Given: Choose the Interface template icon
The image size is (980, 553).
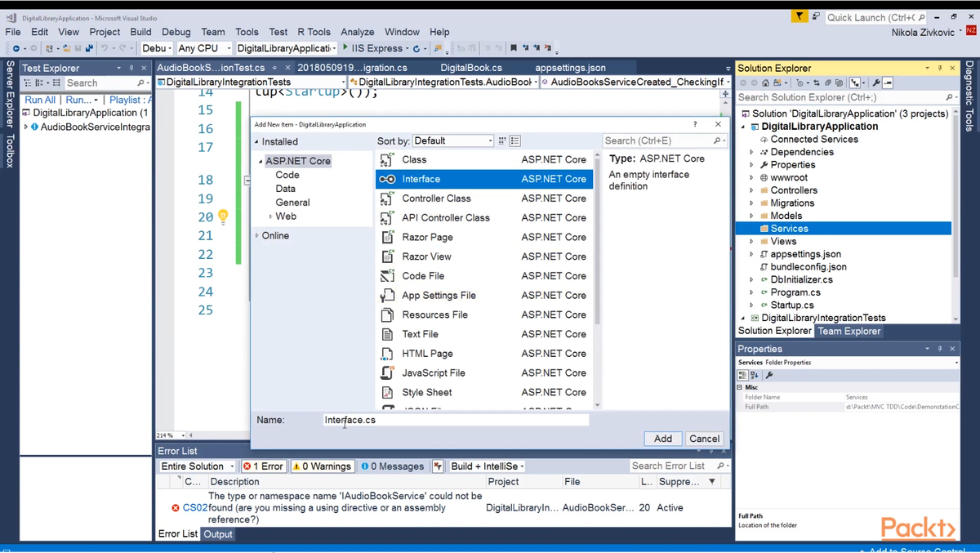Looking at the screenshot, I should coord(387,179).
